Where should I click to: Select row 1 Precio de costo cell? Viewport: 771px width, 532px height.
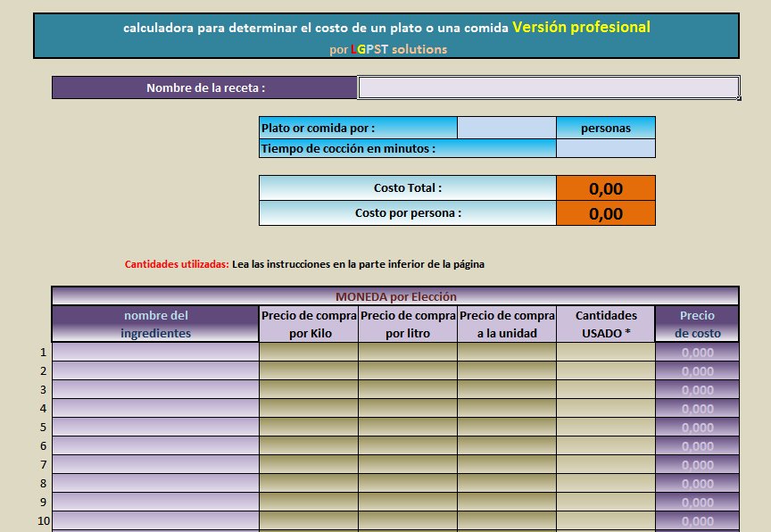coord(697,353)
